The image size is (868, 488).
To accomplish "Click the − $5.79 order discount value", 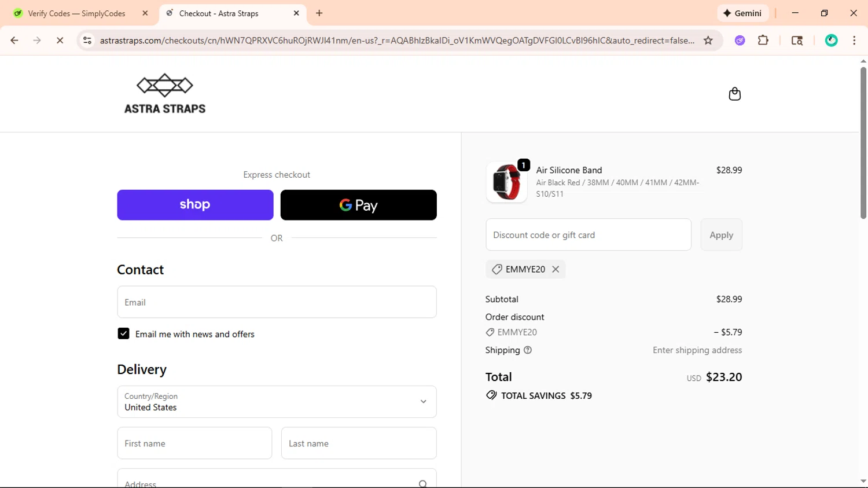I will (x=728, y=332).
